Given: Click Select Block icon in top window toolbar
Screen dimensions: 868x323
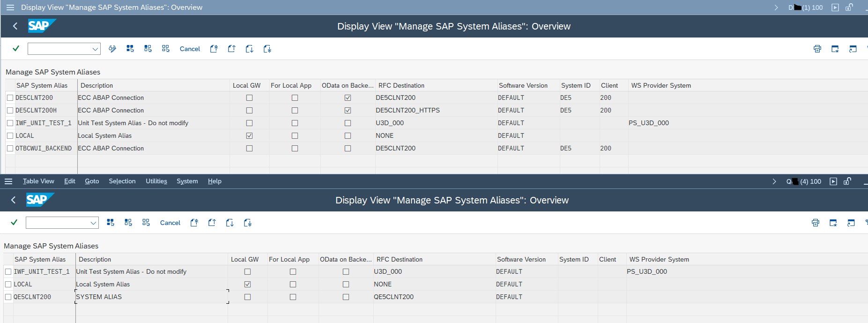Looking at the screenshot, I should [148, 49].
